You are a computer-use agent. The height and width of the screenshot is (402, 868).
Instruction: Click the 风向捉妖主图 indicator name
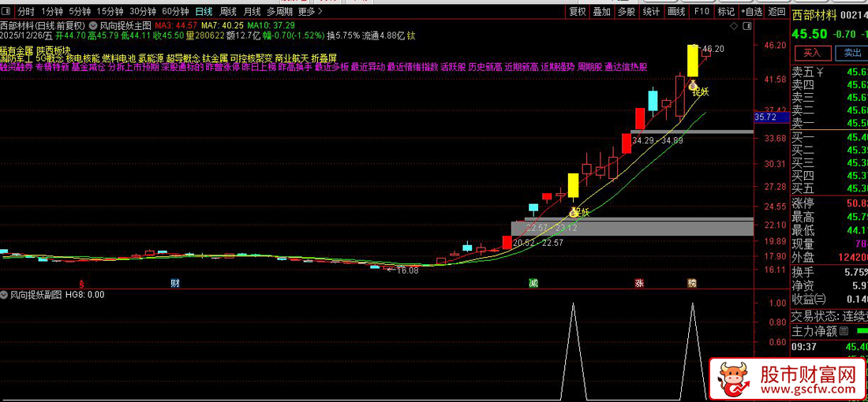coord(125,25)
